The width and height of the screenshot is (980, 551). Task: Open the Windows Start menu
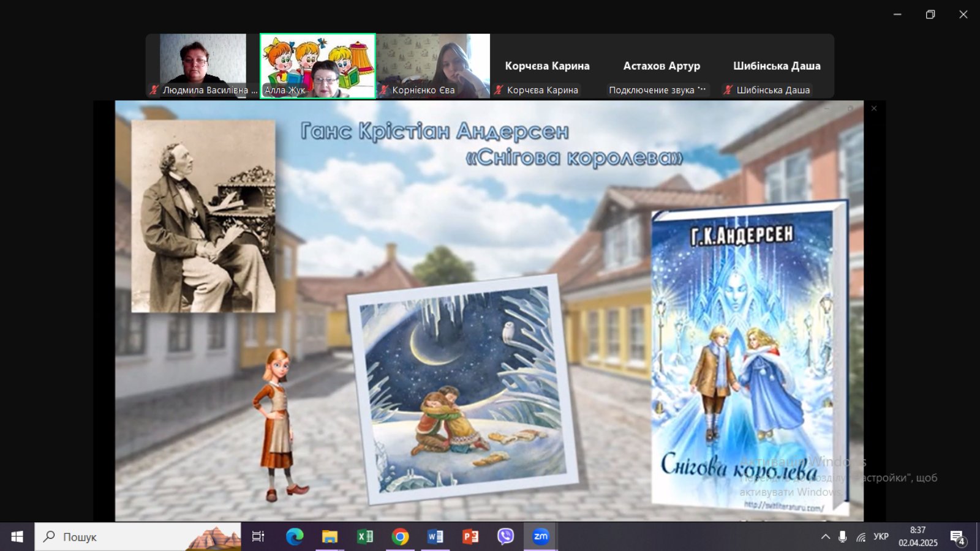(x=17, y=537)
